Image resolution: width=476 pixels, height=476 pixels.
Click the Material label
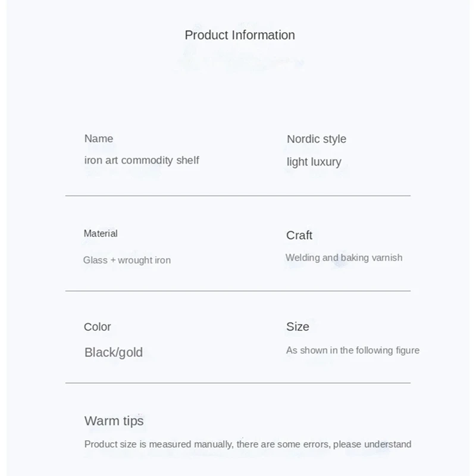101,234
